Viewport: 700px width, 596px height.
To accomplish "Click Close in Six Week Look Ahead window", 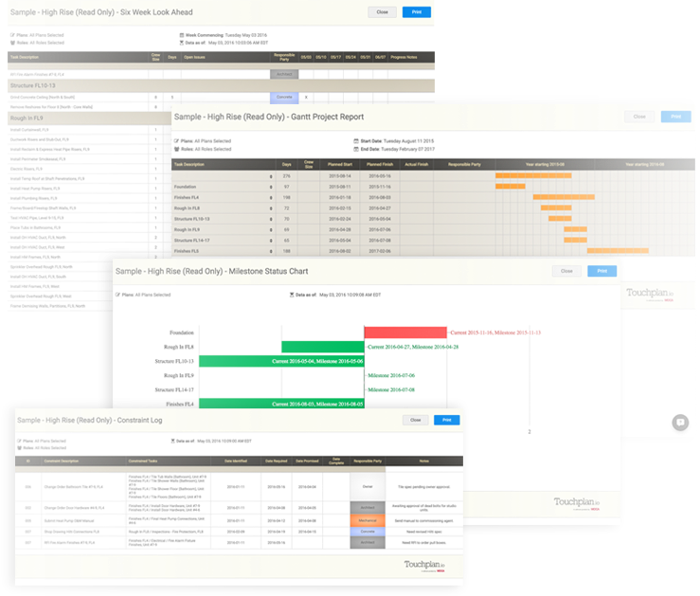I will [382, 12].
